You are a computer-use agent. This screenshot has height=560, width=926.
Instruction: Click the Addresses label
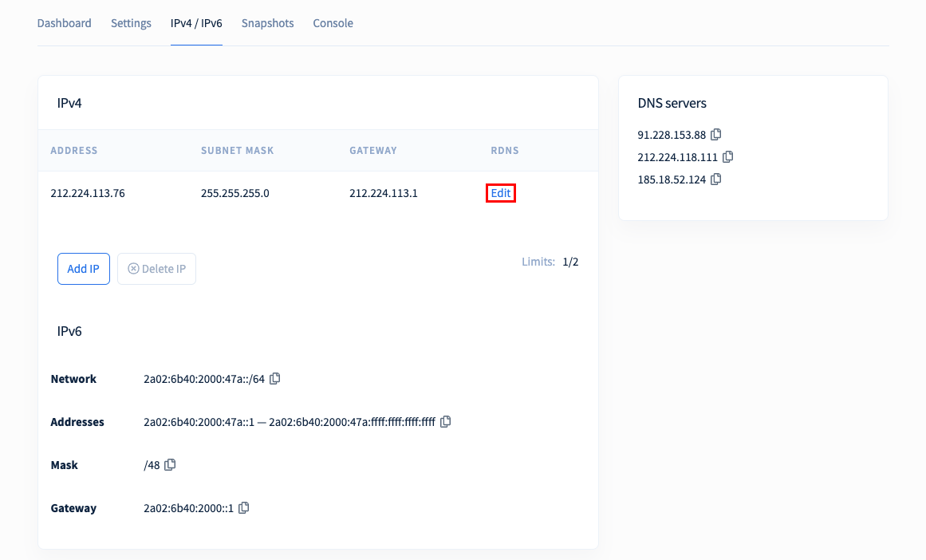[x=77, y=422]
